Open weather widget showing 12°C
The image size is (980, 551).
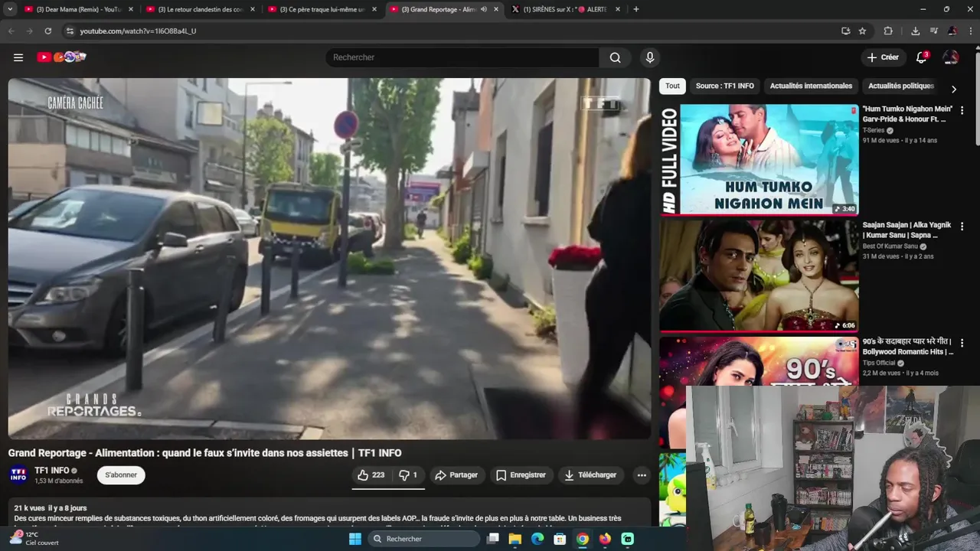click(x=34, y=539)
